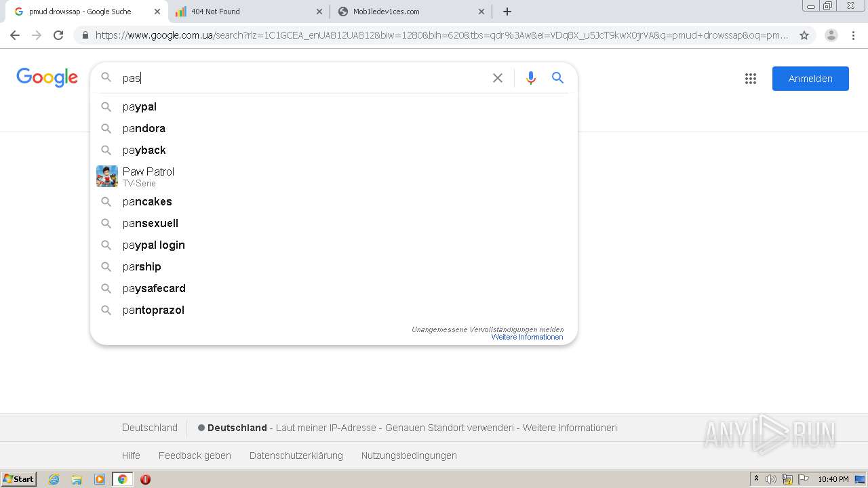Bookmark this page with the star icon
Viewport: 868px width, 488px height.
804,35
